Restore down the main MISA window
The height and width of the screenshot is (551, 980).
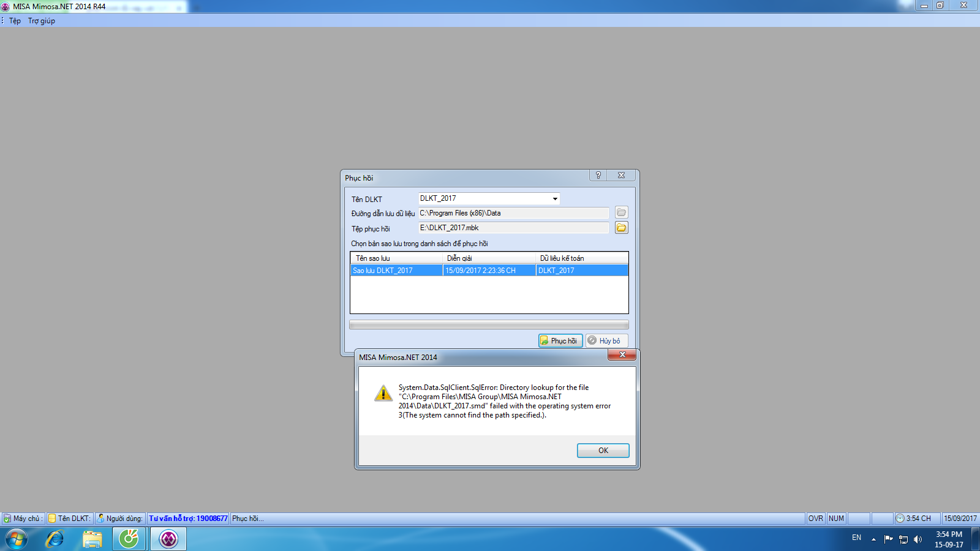click(x=940, y=5)
